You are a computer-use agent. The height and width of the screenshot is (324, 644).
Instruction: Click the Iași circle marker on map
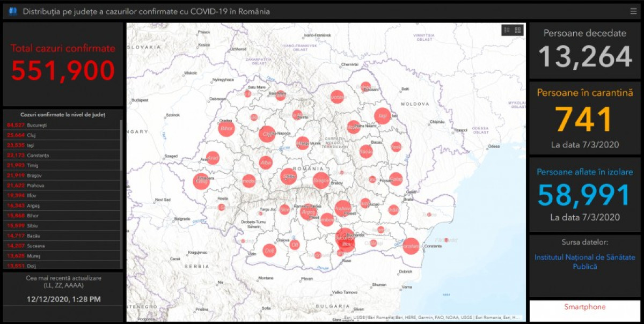click(x=383, y=116)
